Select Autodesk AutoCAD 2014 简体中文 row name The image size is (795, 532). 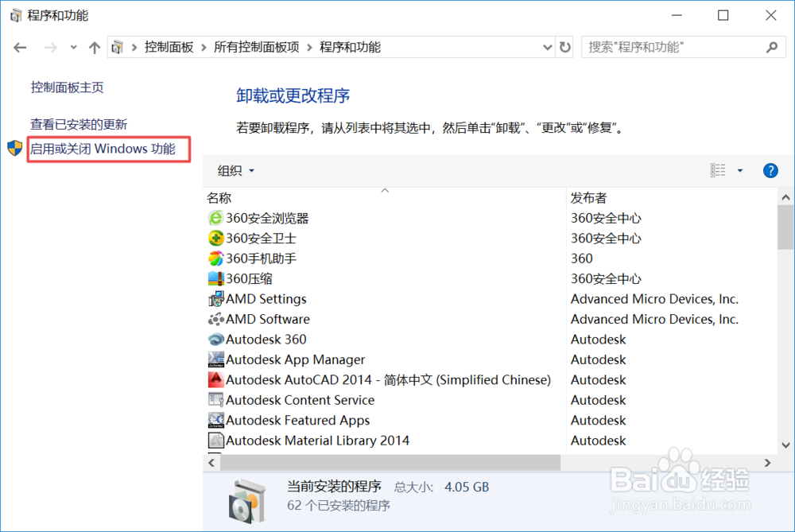[388, 380]
